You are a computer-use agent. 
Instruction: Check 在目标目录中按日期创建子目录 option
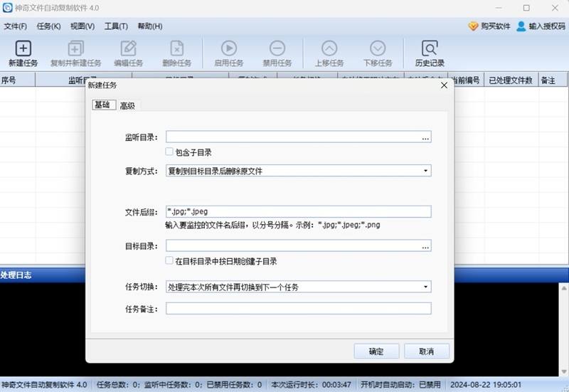(169, 261)
